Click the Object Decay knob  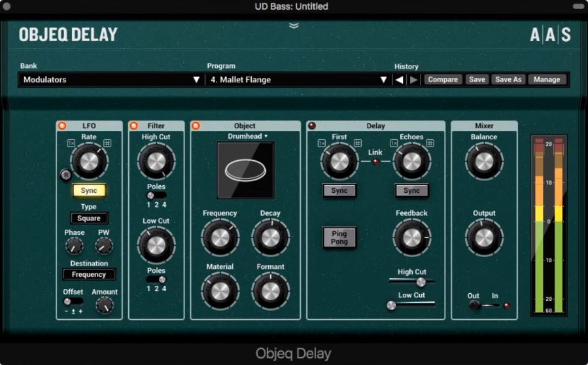click(x=270, y=237)
